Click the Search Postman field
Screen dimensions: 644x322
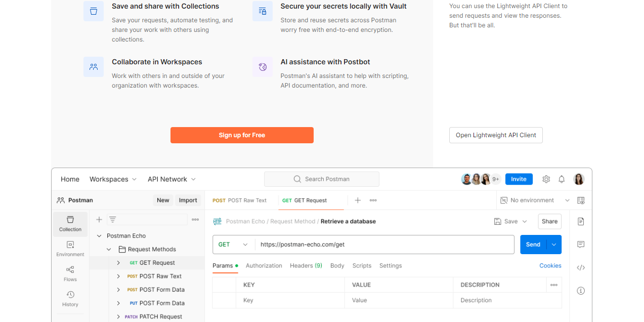pos(322,179)
